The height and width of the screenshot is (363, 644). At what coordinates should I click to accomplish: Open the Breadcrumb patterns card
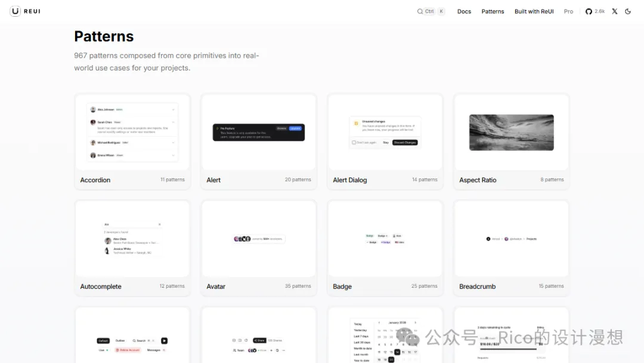click(x=511, y=247)
